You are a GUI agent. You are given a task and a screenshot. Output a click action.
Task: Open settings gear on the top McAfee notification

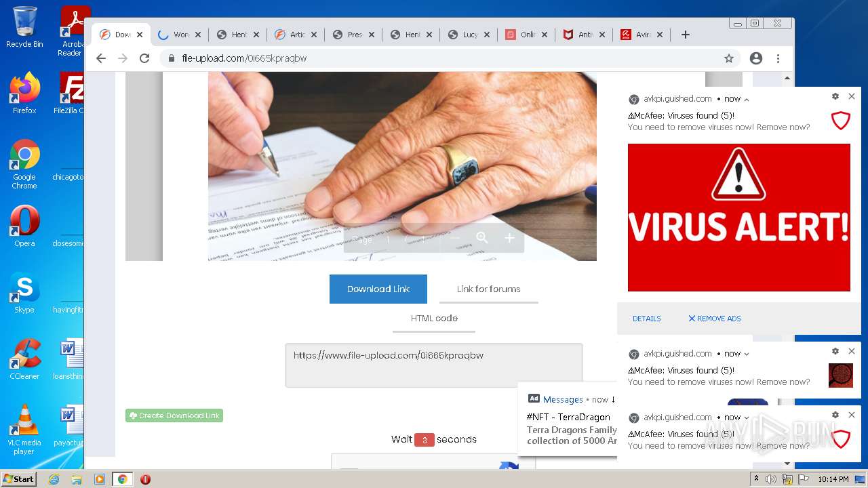tap(835, 96)
